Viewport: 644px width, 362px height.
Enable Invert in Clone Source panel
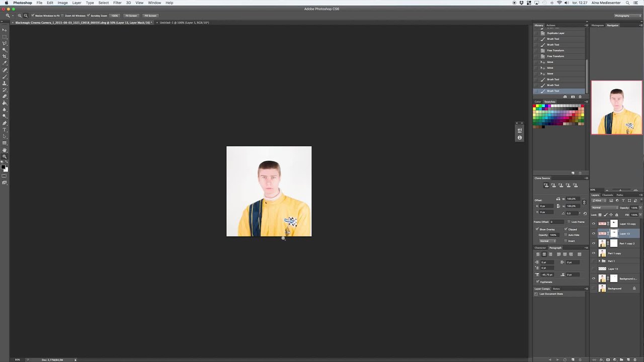tap(566, 241)
